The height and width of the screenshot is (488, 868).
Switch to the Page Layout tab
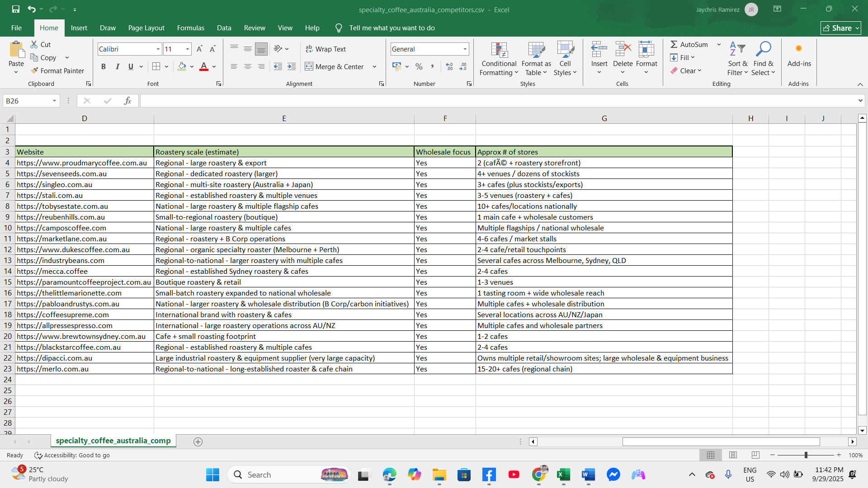click(146, 28)
